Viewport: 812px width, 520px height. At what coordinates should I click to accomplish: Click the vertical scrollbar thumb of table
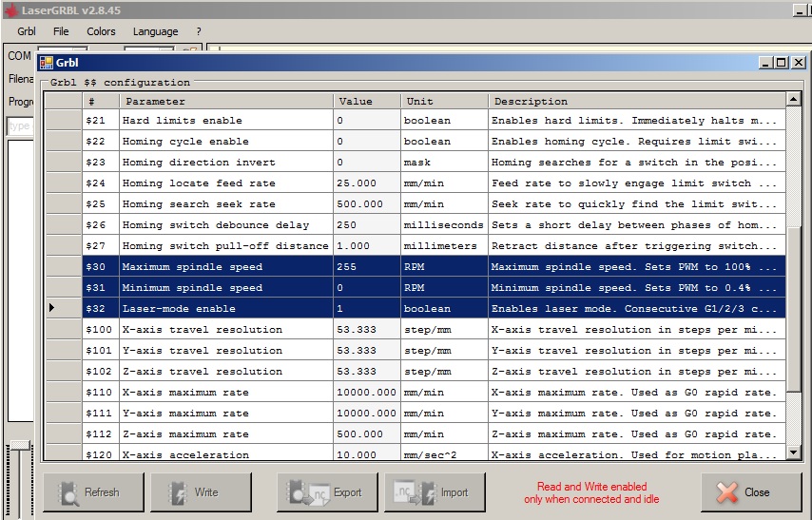793,309
